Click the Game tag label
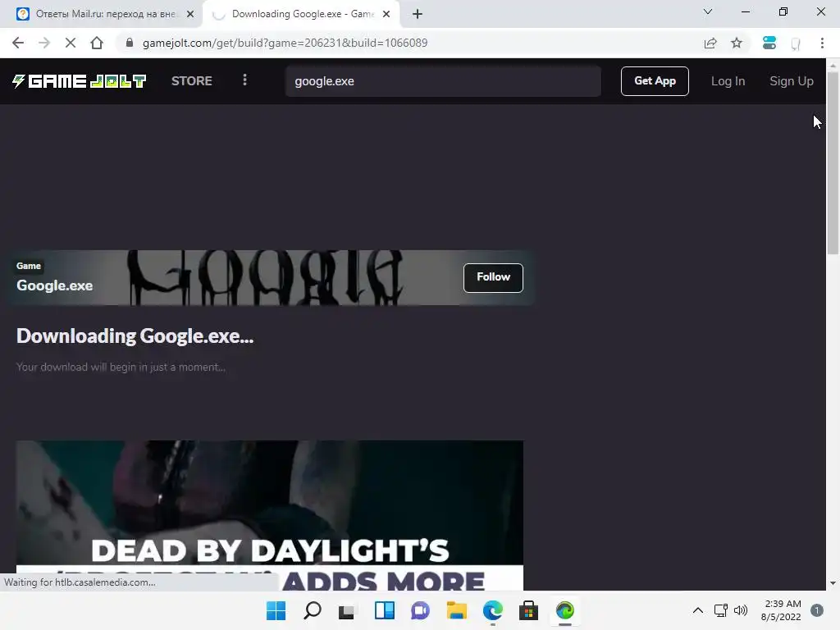The image size is (840, 630). click(29, 266)
